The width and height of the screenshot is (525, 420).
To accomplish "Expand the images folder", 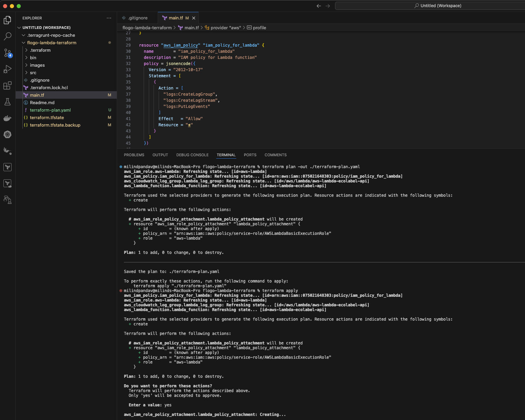I will click(x=37, y=65).
